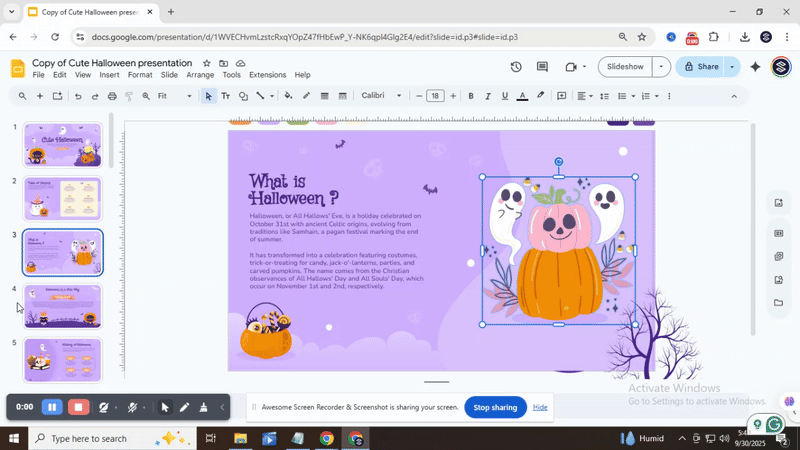Expand the Slideshow options arrow
800x450 pixels.
pos(661,67)
